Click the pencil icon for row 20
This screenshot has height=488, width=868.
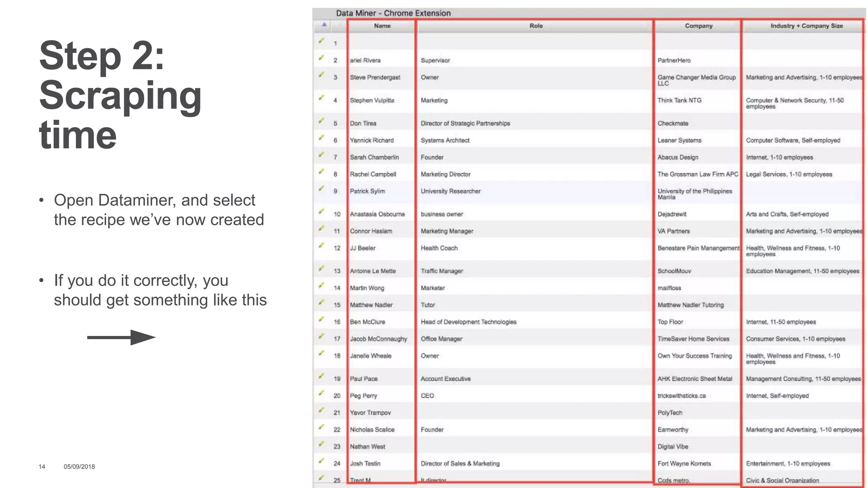(x=322, y=393)
